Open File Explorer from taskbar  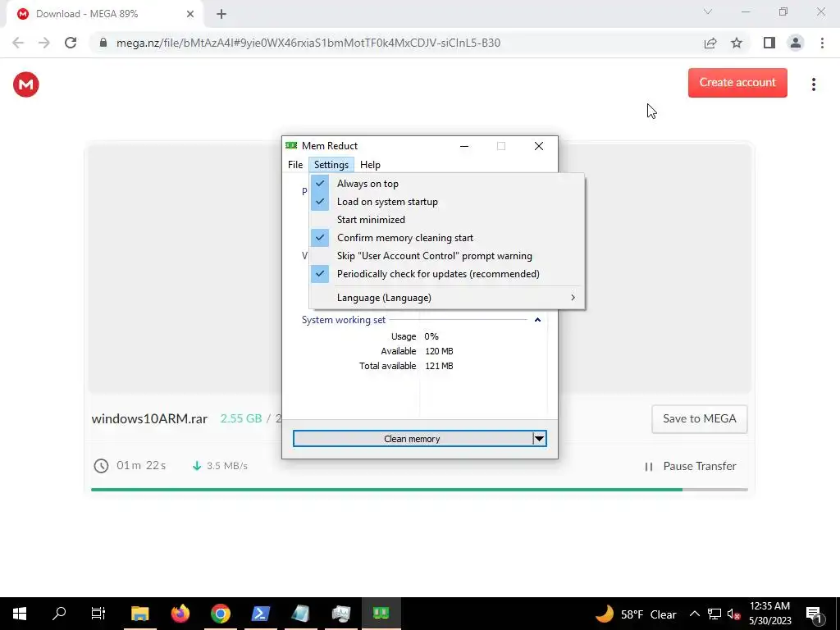[139, 614]
